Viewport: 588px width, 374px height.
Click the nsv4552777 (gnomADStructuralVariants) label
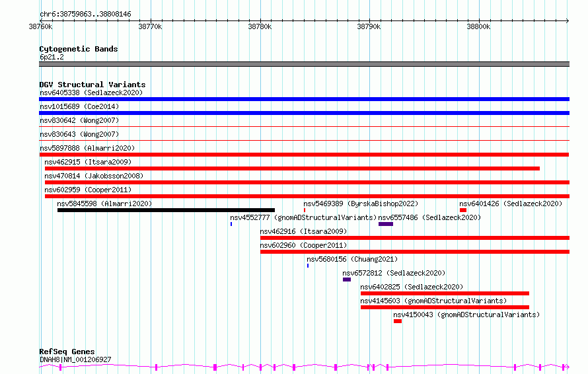pos(303,217)
